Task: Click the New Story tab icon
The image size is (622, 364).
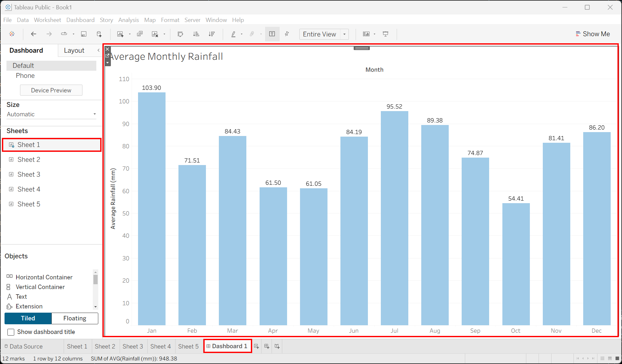Action: click(277, 346)
